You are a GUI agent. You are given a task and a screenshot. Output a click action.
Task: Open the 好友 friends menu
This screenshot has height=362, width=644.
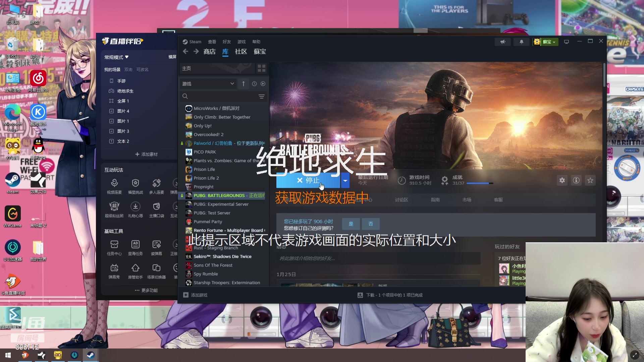click(x=227, y=42)
